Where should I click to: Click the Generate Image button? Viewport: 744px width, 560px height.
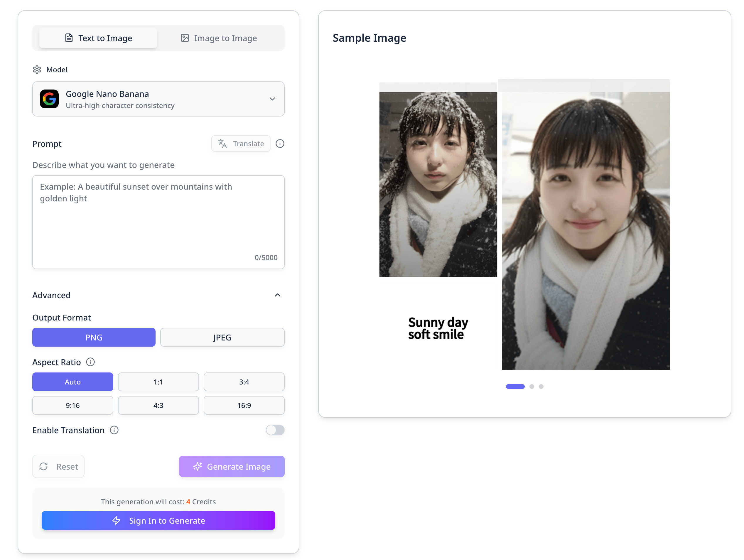[x=232, y=466]
